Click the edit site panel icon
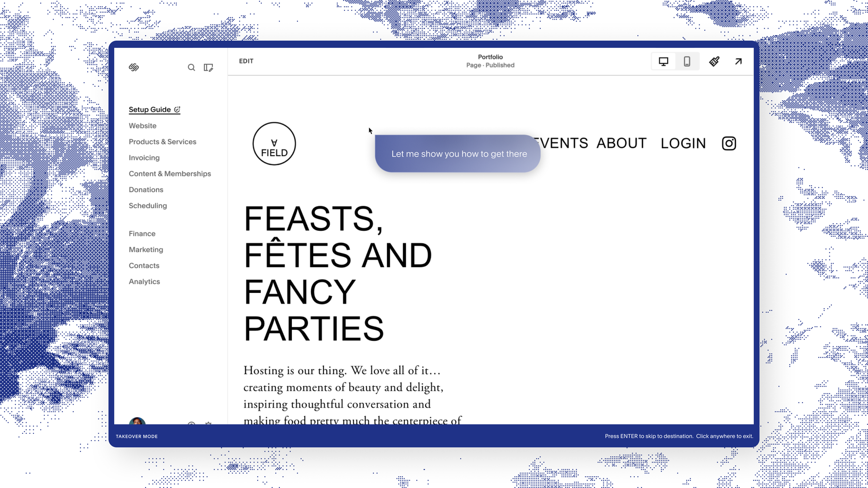Screen dimensions: 868x488 click(x=208, y=67)
